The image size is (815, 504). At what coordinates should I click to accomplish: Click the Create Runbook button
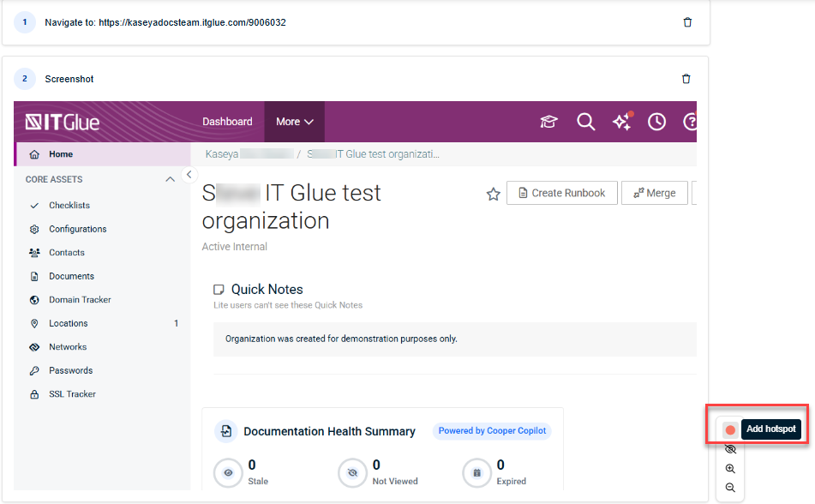click(x=562, y=193)
